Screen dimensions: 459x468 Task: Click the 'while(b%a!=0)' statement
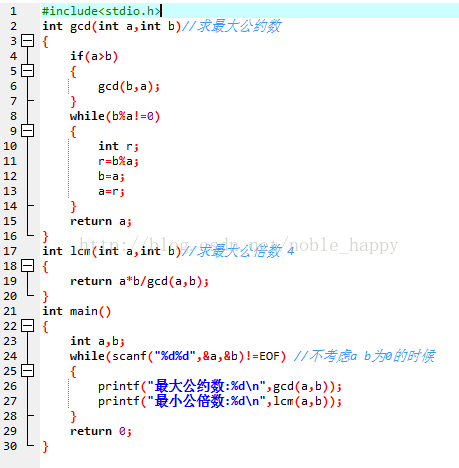[115, 116]
